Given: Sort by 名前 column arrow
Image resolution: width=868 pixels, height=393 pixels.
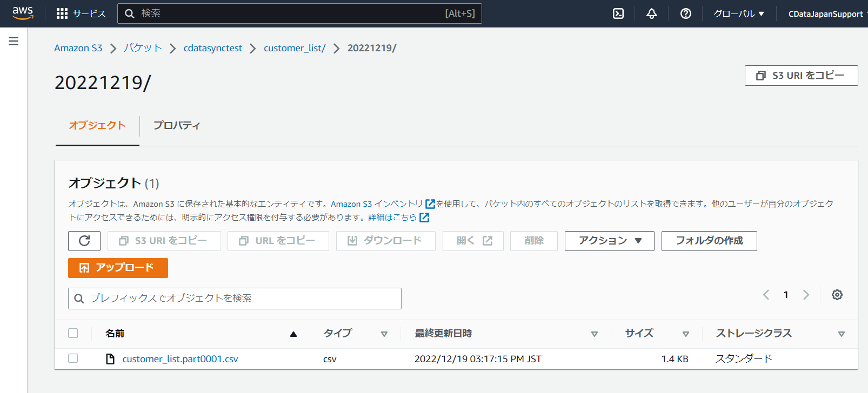Looking at the screenshot, I should [x=293, y=334].
